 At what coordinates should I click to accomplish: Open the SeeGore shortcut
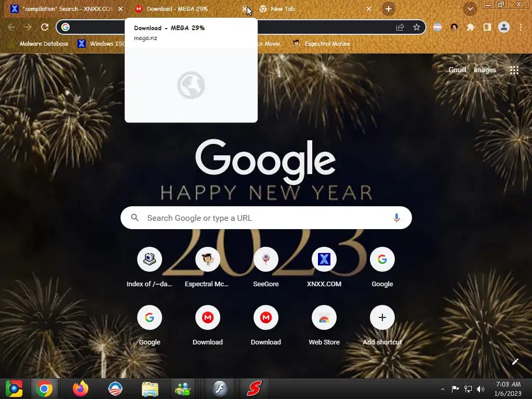click(265, 268)
